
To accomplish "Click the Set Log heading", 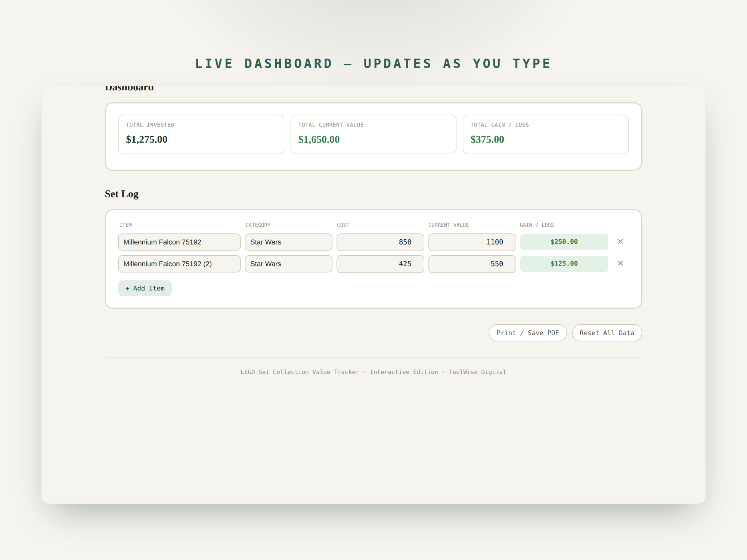I will click(122, 194).
